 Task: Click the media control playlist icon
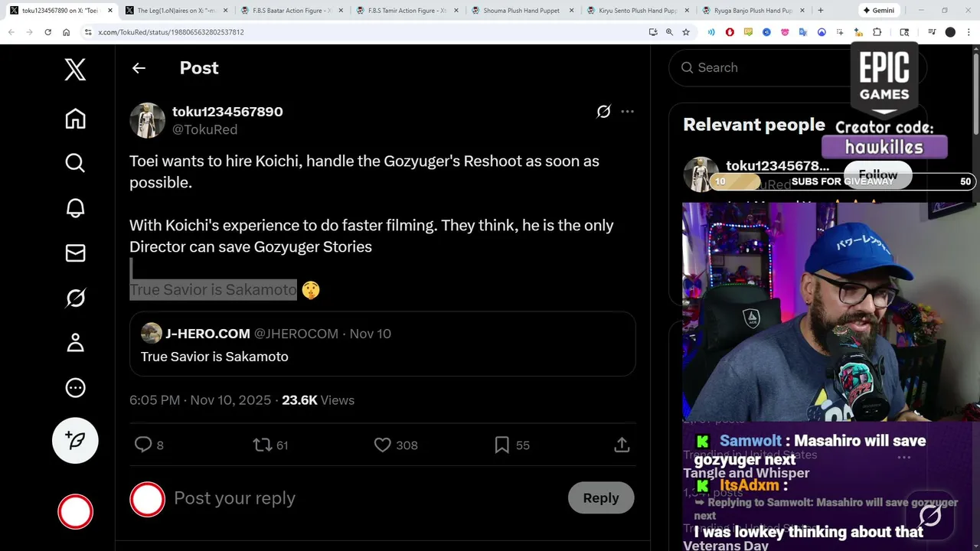coord(932,32)
